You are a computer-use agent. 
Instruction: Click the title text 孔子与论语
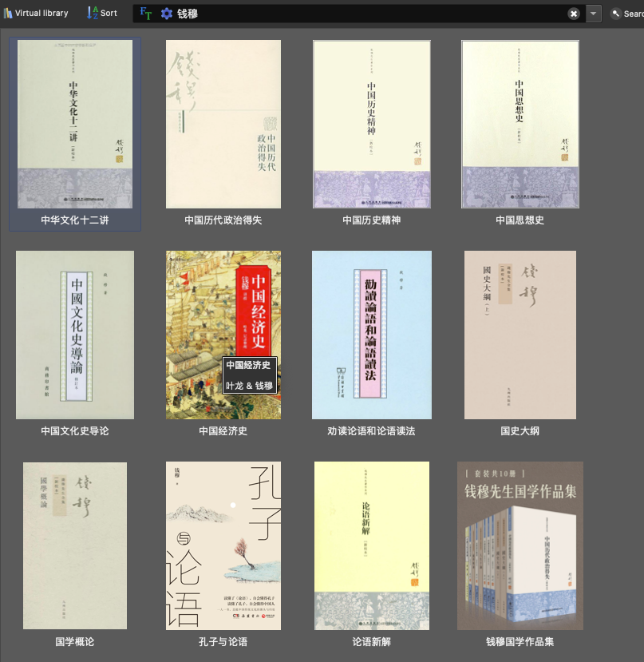point(223,641)
